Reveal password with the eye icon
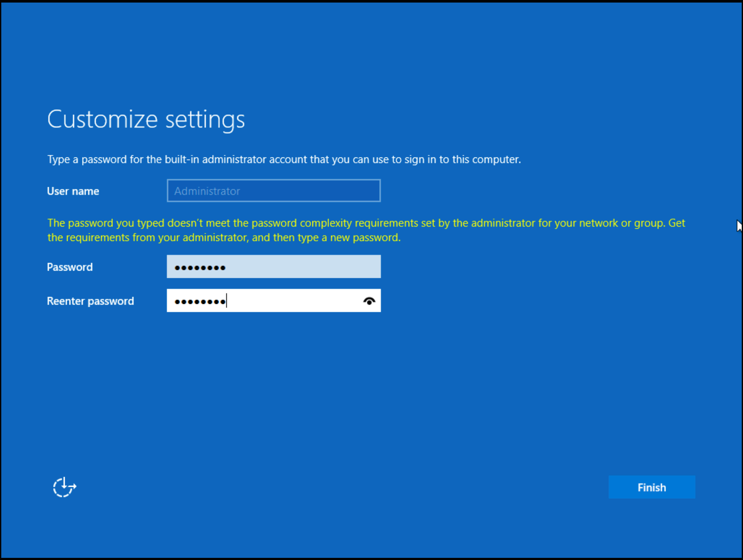 [369, 301]
